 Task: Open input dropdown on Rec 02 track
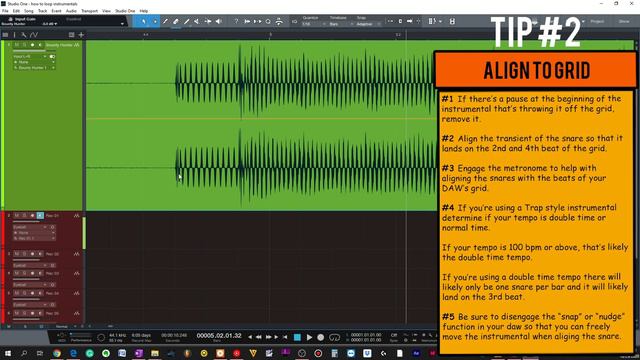pyautogui.click(x=30, y=265)
